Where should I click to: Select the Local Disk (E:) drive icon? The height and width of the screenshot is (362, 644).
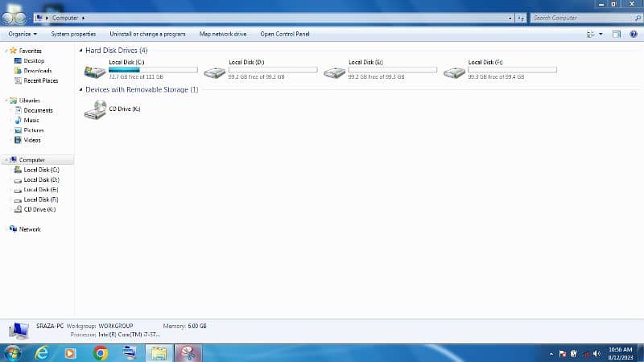click(x=334, y=72)
